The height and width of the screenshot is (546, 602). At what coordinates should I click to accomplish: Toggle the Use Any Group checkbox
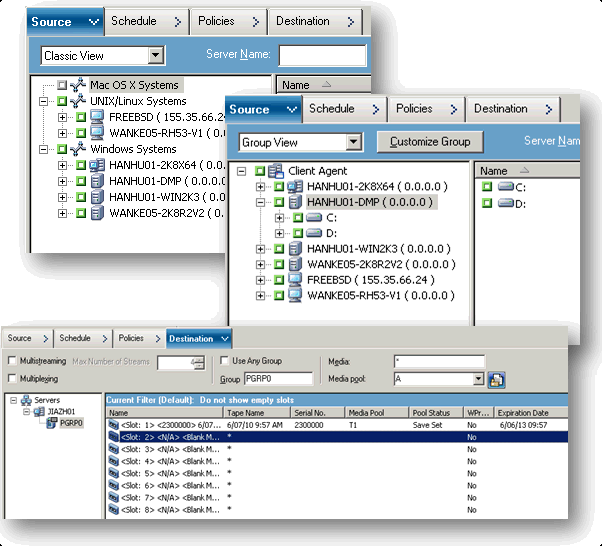[x=224, y=361]
